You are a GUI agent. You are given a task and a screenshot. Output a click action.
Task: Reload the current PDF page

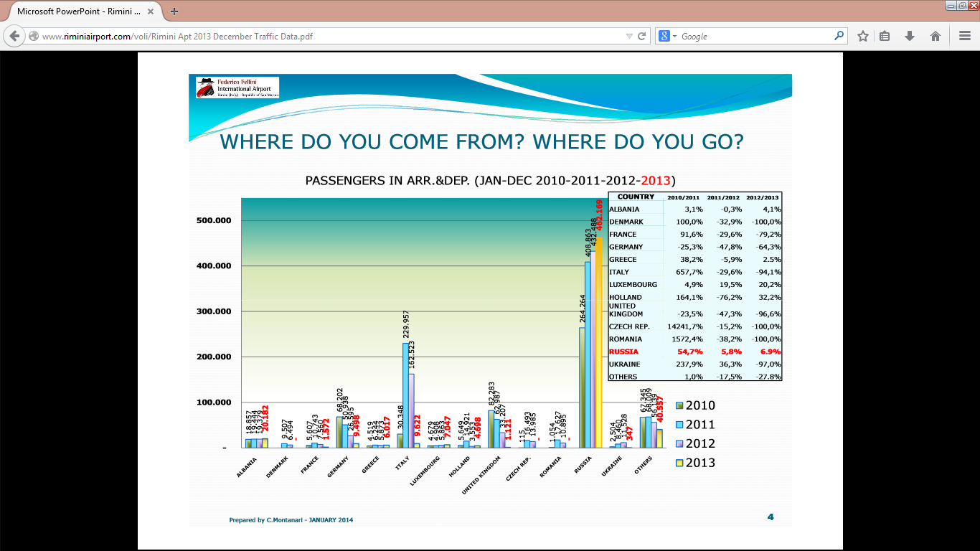[642, 36]
